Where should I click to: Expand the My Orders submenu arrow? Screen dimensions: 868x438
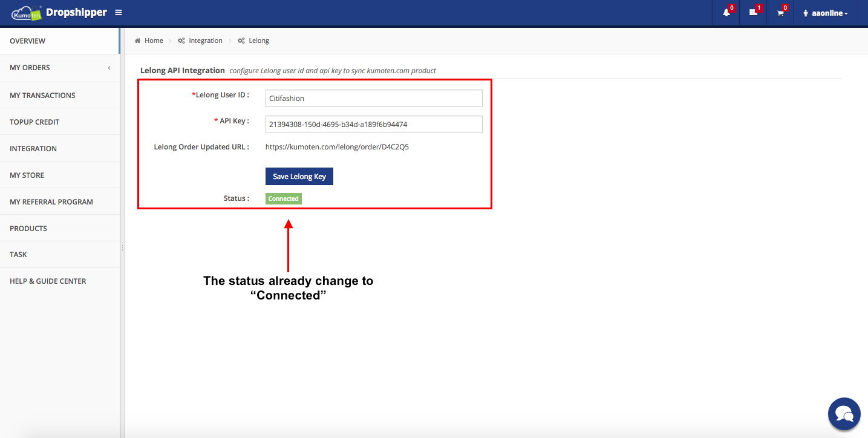[x=109, y=68]
